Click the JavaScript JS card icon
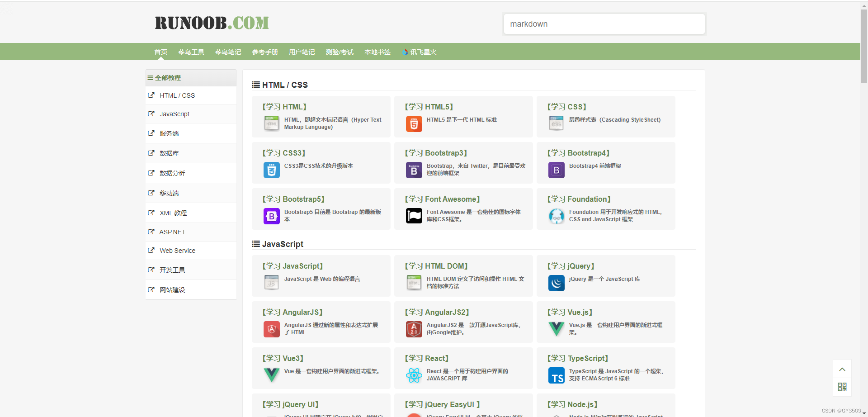Screen dimensions: 868x417 271,283
